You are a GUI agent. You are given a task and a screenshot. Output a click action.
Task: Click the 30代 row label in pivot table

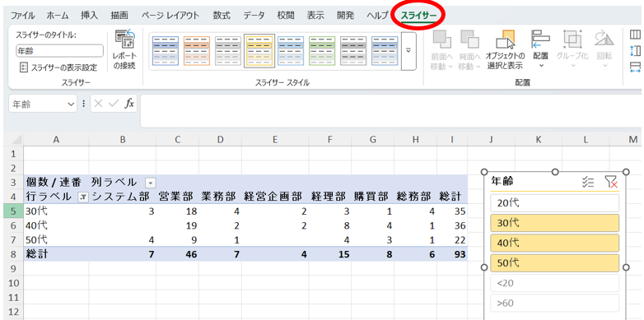(56, 211)
